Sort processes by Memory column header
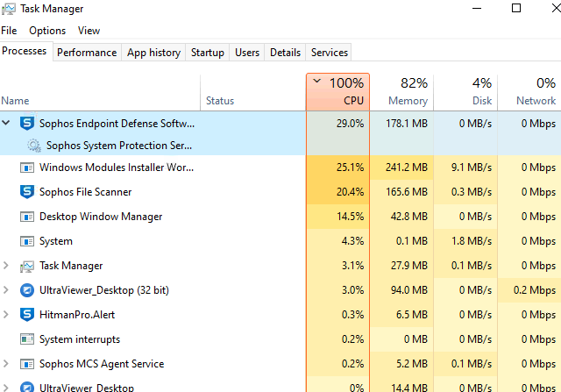Image resolution: width=561 pixels, height=392 pixels. [401, 92]
